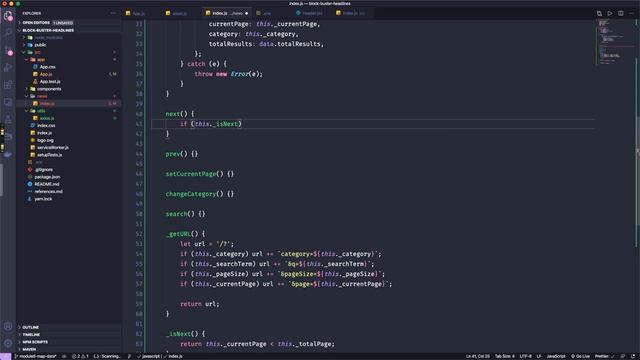Open the Docker whale icon in activity bar

[8, 154]
